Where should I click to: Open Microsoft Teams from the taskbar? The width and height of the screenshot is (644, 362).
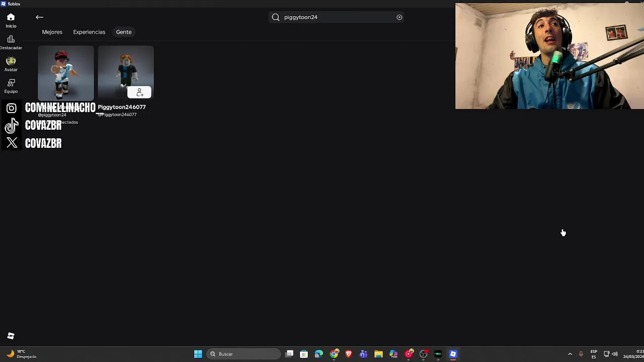363,354
